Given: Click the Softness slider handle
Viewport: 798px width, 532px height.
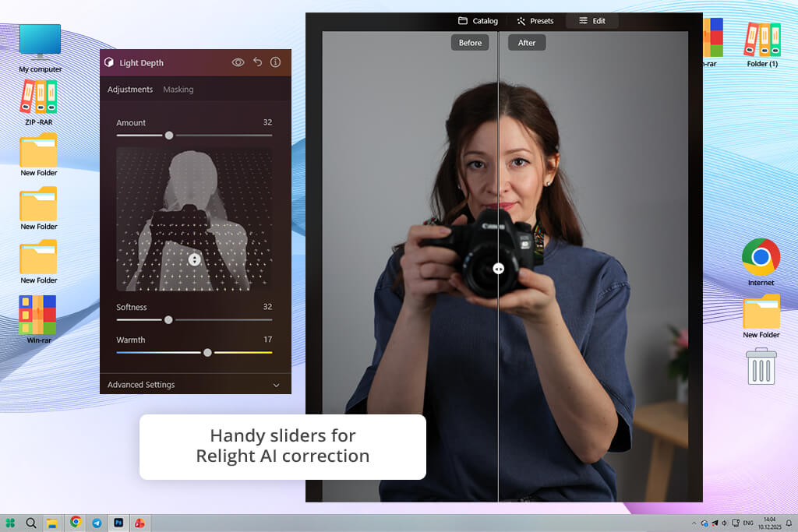Looking at the screenshot, I should tap(168, 320).
